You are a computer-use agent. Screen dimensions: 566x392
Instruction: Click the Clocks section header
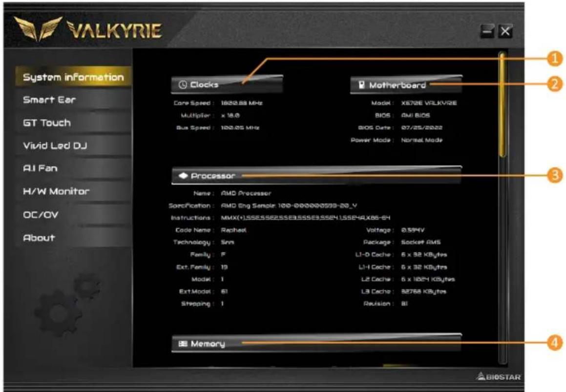point(227,84)
